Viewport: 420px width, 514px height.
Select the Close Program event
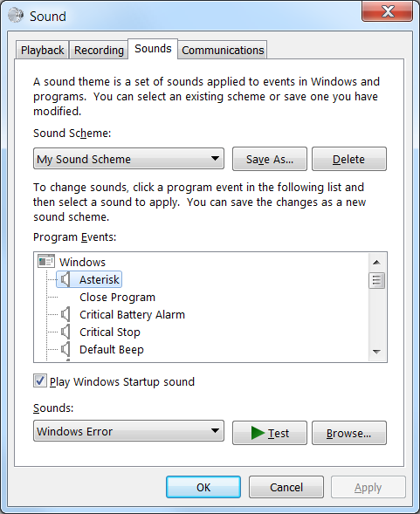(x=117, y=298)
